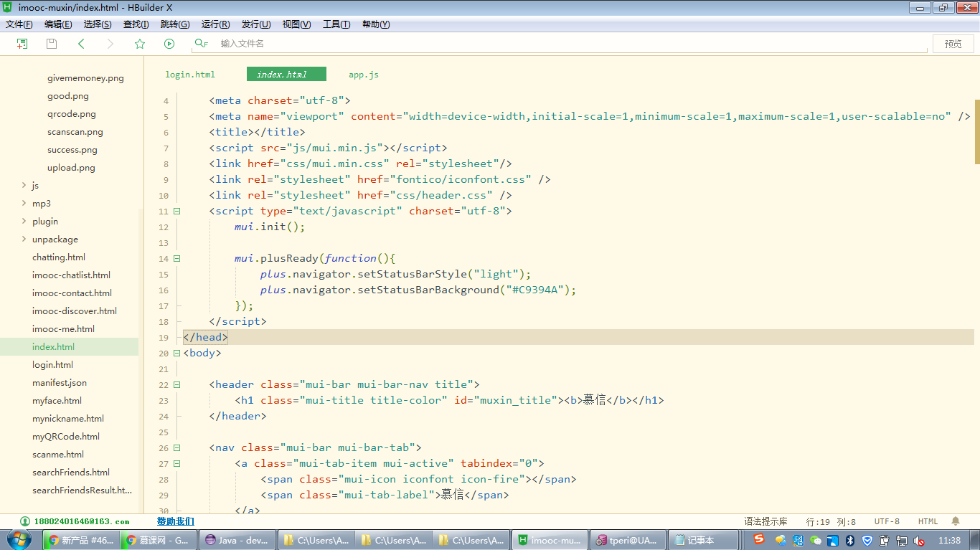Open the 帮助(Y) menu
Screen dimensions: 980x550
[376, 24]
